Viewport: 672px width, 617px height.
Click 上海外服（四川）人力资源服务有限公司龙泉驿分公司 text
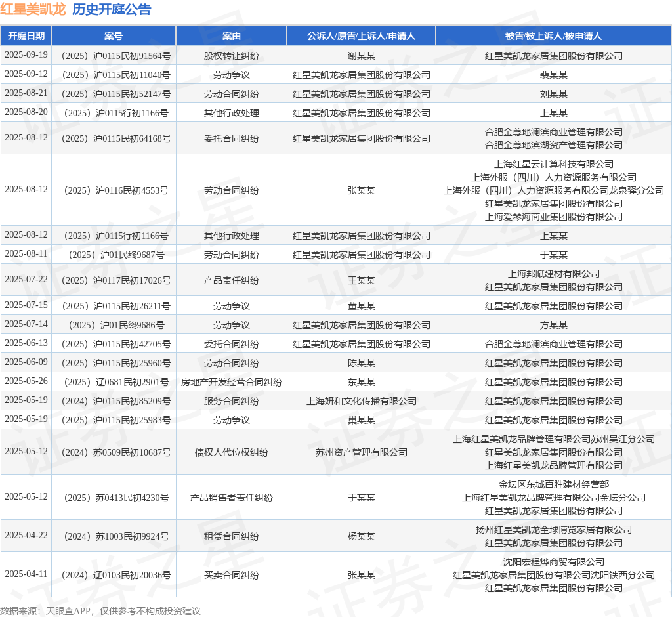554,190
